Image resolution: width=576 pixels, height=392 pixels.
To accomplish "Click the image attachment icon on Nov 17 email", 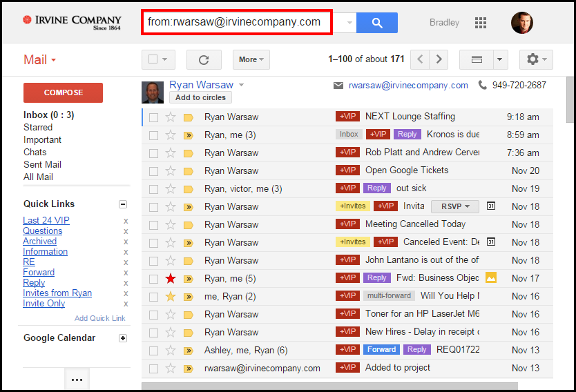I will [491, 278].
